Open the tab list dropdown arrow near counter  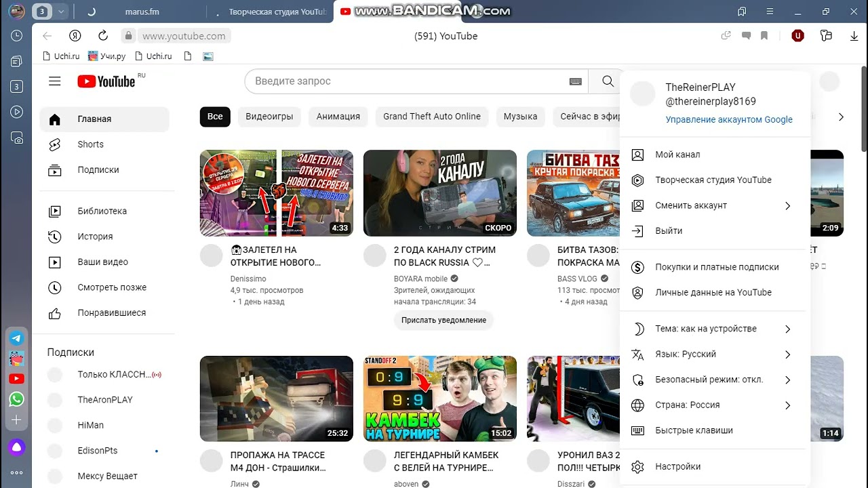(61, 12)
